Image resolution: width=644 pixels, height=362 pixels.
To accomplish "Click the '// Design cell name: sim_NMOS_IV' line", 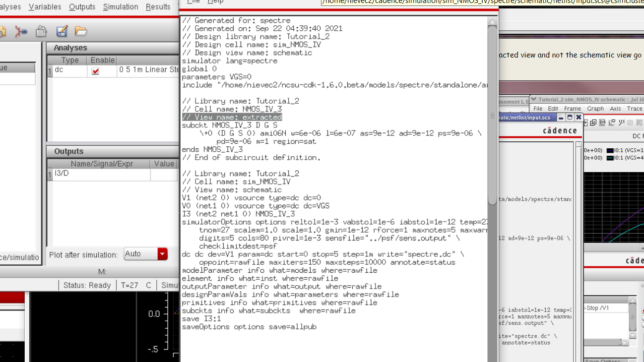I will click(x=251, y=45).
